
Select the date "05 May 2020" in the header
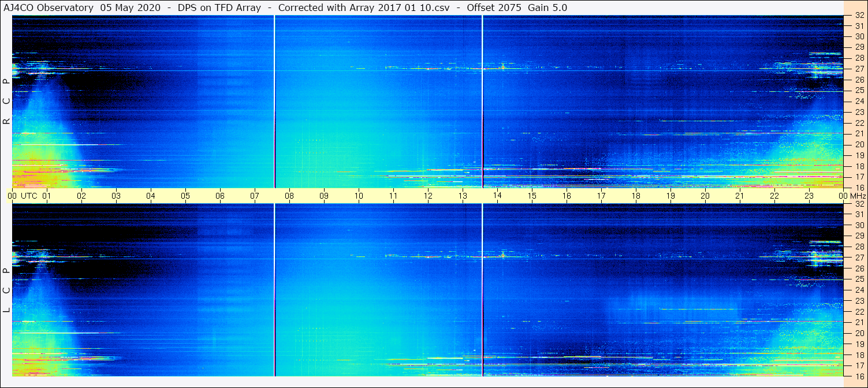[131, 8]
